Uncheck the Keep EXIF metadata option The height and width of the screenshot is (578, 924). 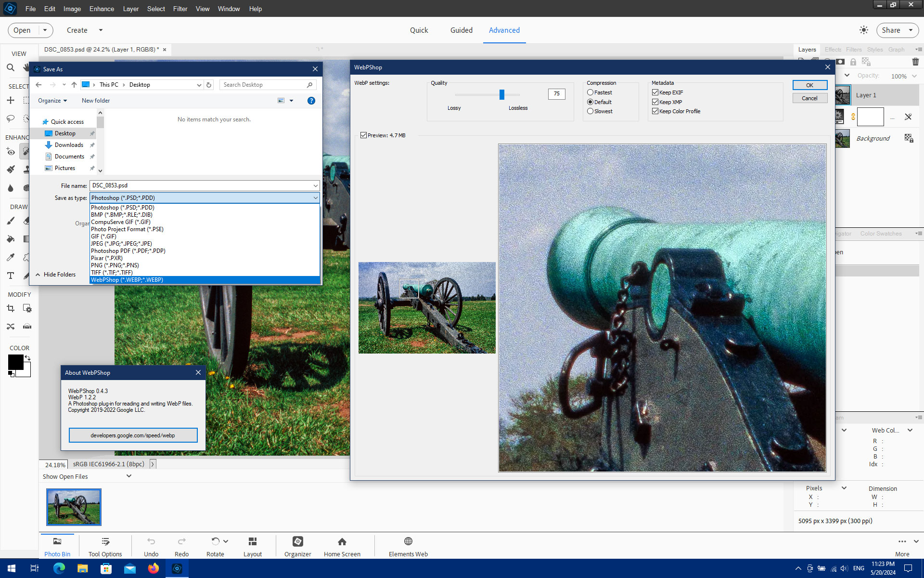[x=655, y=92]
